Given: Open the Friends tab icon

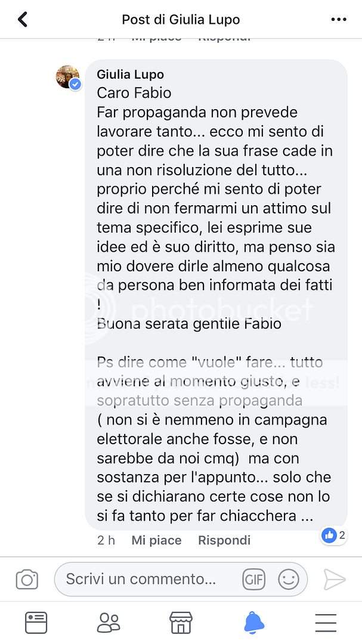Looking at the screenshot, I should (109, 623).
